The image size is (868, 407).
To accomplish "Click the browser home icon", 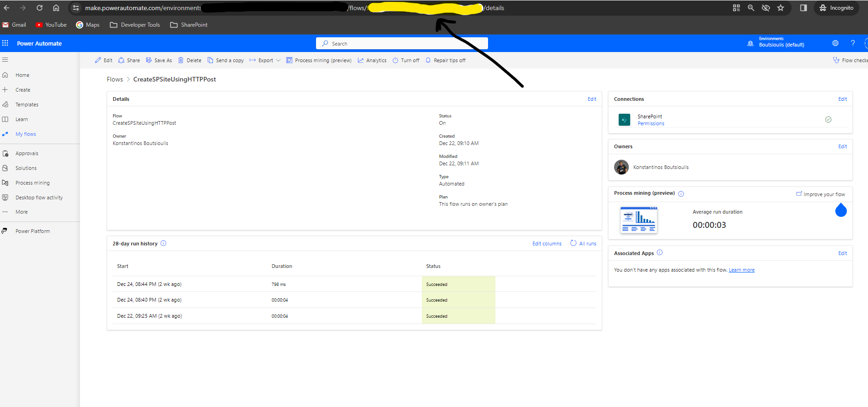I will click(56, 8).
